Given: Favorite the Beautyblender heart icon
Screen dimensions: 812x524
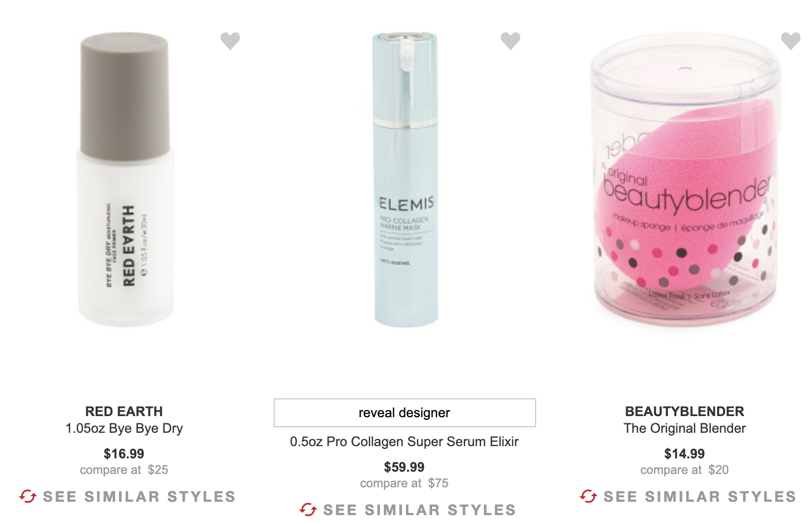Looking at the screenshot, I should [791, 41].
